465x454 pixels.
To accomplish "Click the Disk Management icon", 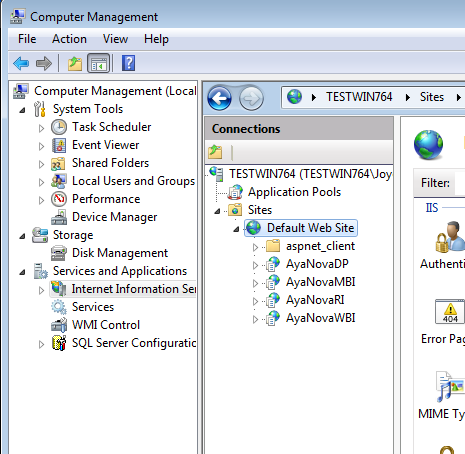I will tap(59, 253).
